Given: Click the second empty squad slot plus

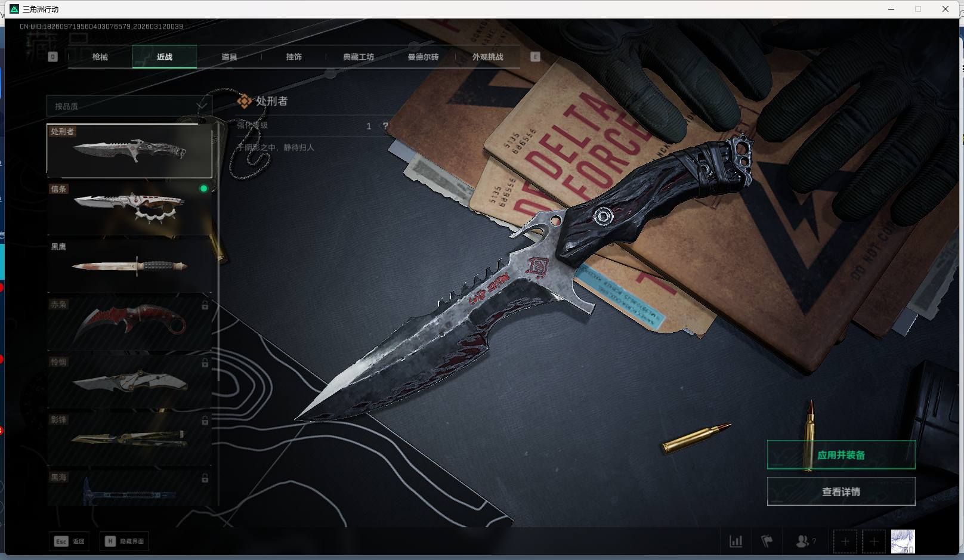Looking at the screenshot, I should tap(874, 542).
